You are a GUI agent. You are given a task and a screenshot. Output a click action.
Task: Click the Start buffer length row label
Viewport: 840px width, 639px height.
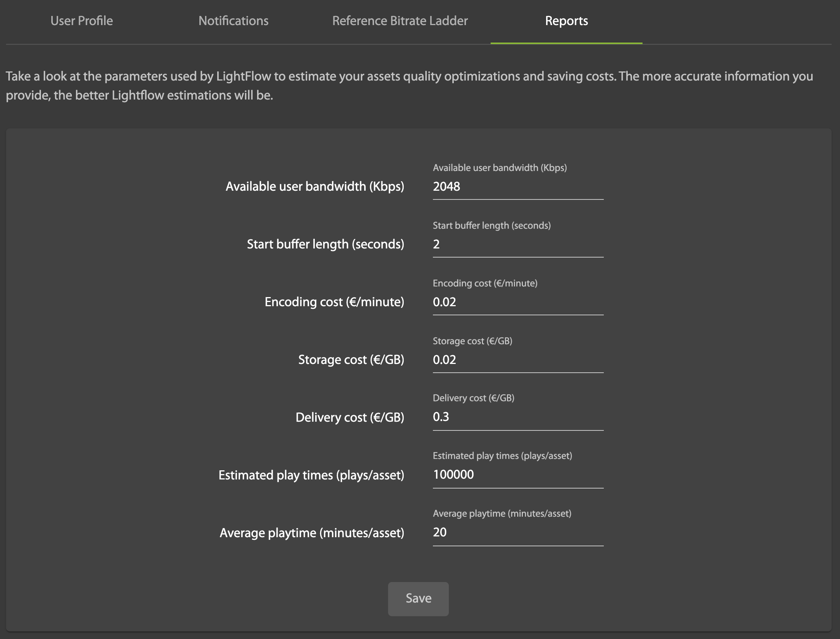[x=325, y=244]
